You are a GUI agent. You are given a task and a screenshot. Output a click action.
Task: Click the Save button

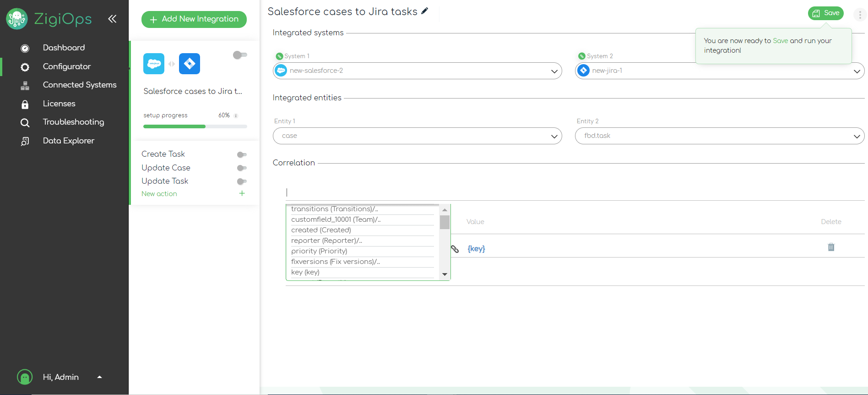pos(825,13)
